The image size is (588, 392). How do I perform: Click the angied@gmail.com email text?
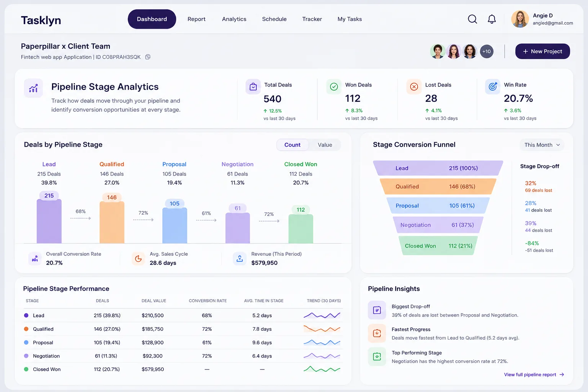point(553,23)
